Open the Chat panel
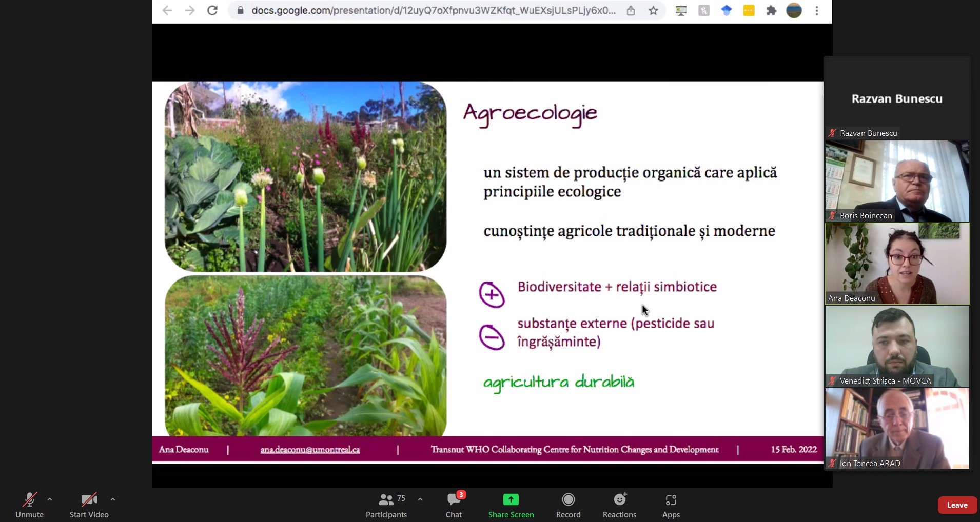Image resolution: width=980 pixels, height=522 pixels. pyautogui.click(x=453, y=505)
